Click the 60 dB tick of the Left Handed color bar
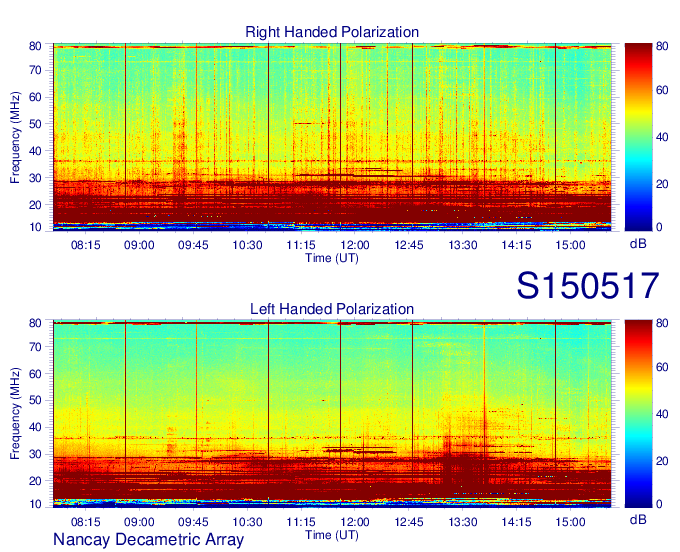Image resolution: width=680 pixels, height=552 pixels. click(662, 367)
